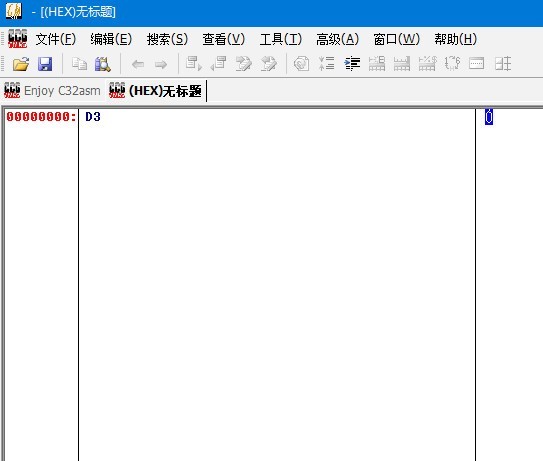543x461 pixels.
Task: Click the 00000000: offset address
Action: [x=41, y=117]
